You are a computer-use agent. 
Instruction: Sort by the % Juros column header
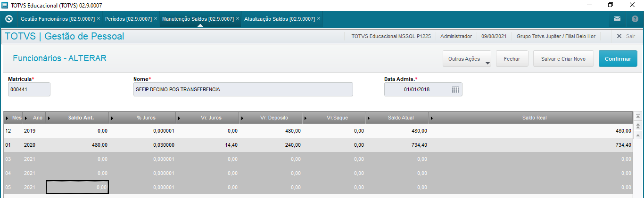[x=142, y=118]
